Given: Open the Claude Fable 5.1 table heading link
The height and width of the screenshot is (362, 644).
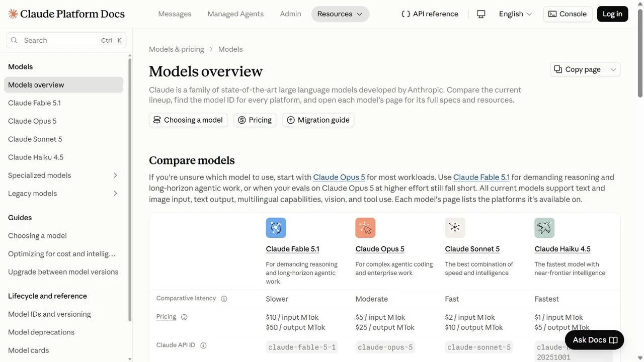Looking at the screenshot, I should (x=292, y=249).
